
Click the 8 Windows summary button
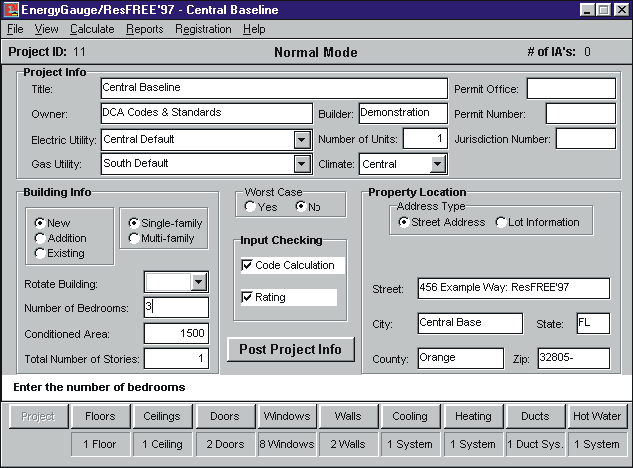287,444
